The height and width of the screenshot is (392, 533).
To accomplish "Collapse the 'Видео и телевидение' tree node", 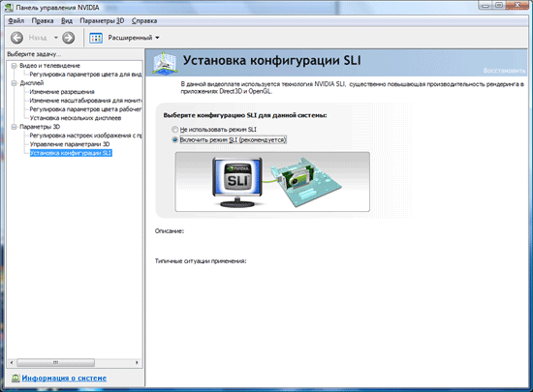I will tap(14, 66).
